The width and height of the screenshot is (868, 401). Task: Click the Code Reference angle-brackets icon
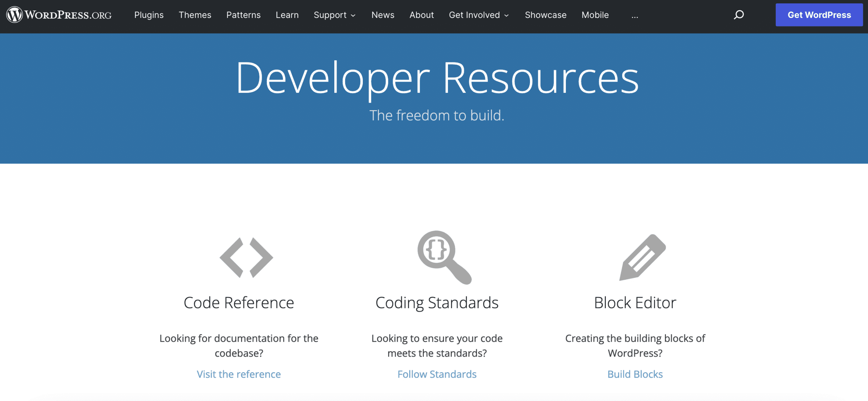(x=246, y=258)
